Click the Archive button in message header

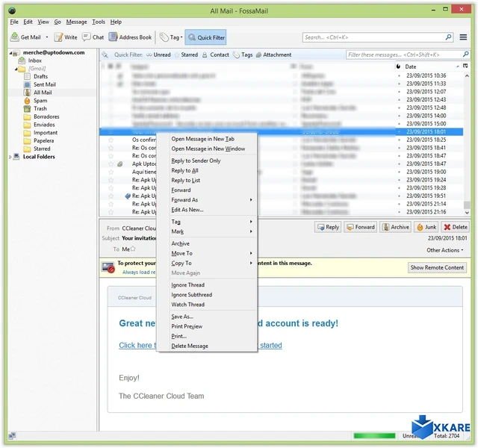tap(395, 227)
